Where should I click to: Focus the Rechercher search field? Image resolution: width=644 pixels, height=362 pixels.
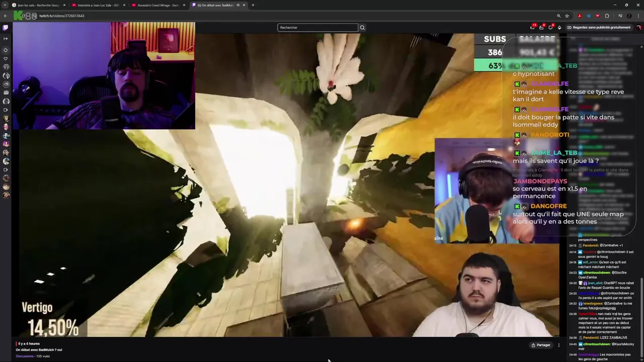point(317,28)
